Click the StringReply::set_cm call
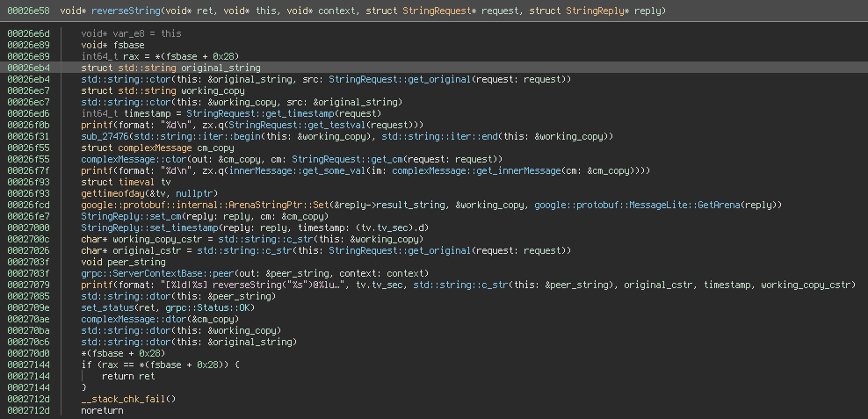The width and height of the screenshot is (868, 419). point(117,215)
